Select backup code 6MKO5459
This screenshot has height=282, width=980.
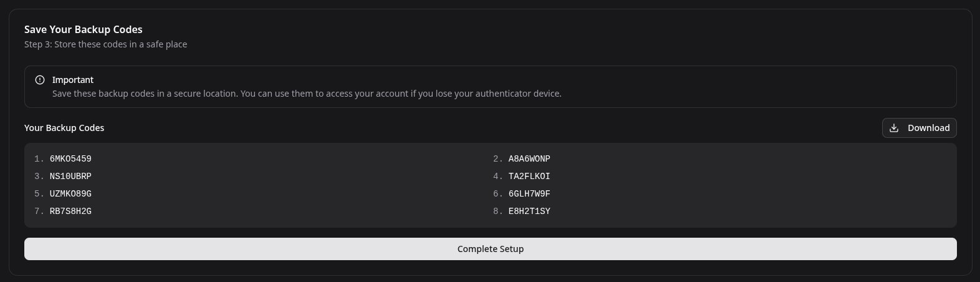click(x=70, y=159)
